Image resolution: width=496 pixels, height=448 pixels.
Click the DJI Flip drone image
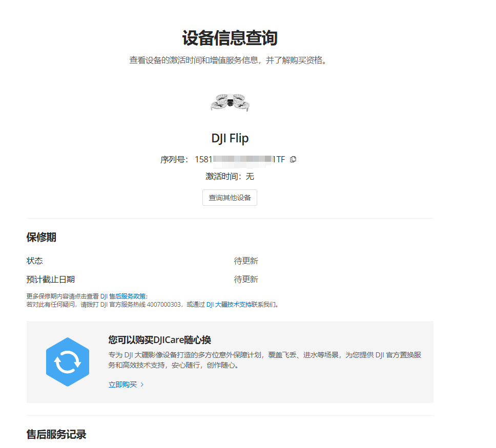[230, 102]
